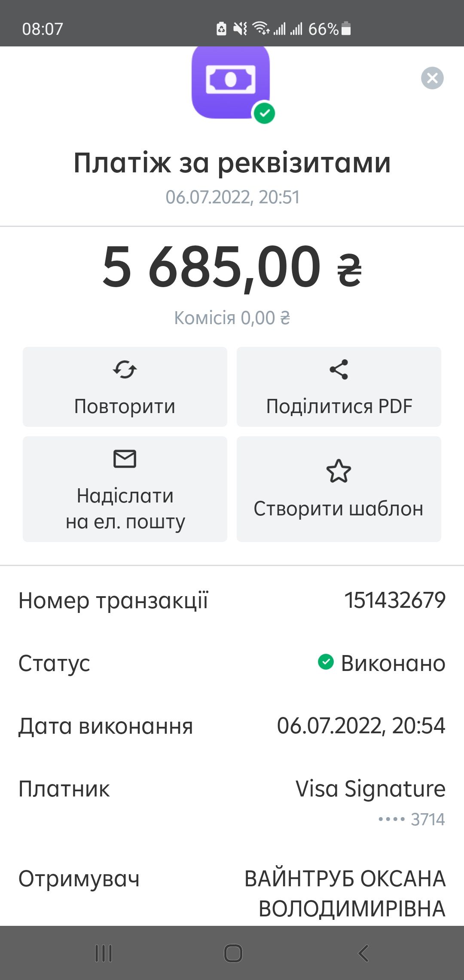
Task: Tap the repeat arrows icon
Action: pyautogui.click(x=125, y=369)
